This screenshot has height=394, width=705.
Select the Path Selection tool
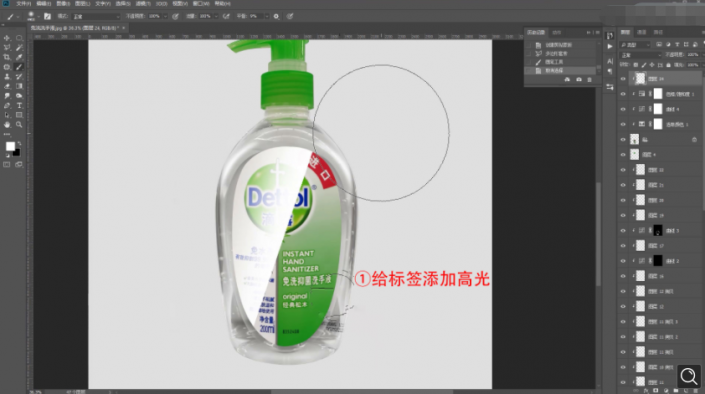(x=7, y=115)
